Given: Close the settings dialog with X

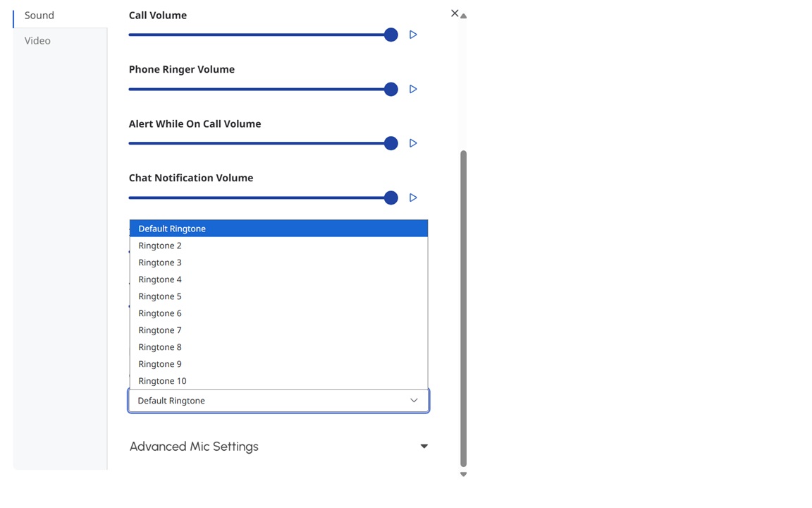Looking at the screenshot, I should tap(455, 13).
